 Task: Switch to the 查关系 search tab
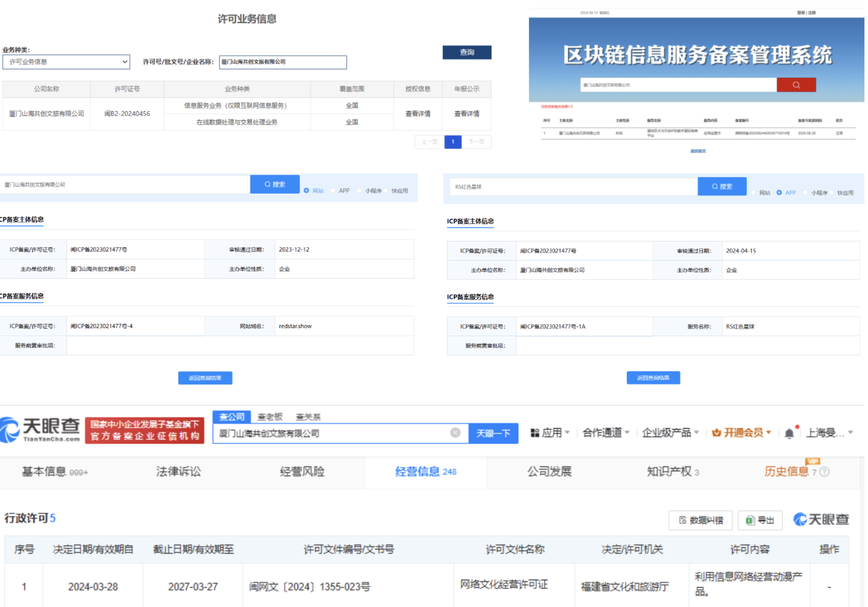pyautogui.click(x=308, y=417)
